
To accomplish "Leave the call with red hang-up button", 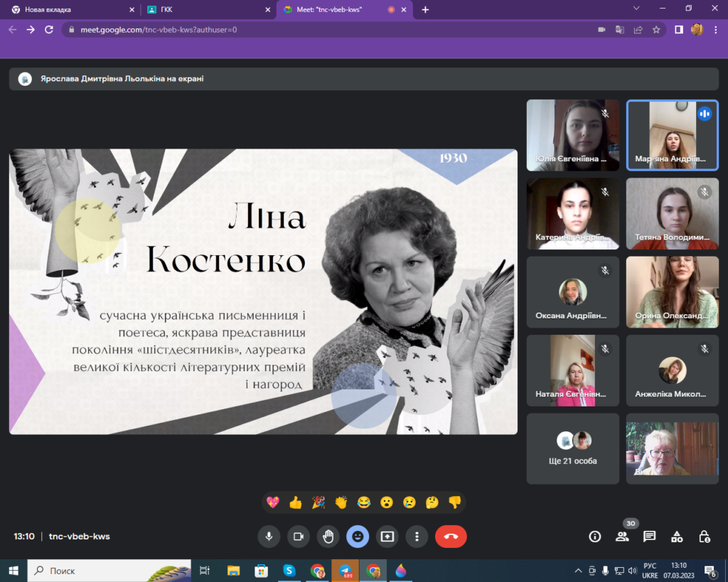I will 451,537.
